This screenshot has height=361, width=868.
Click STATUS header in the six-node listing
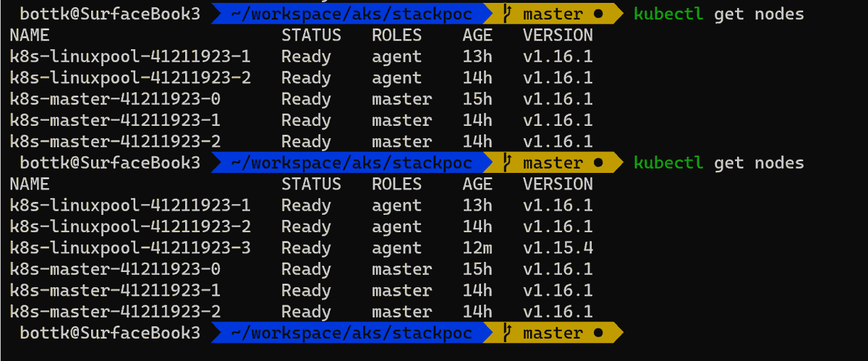pos(311,184)
